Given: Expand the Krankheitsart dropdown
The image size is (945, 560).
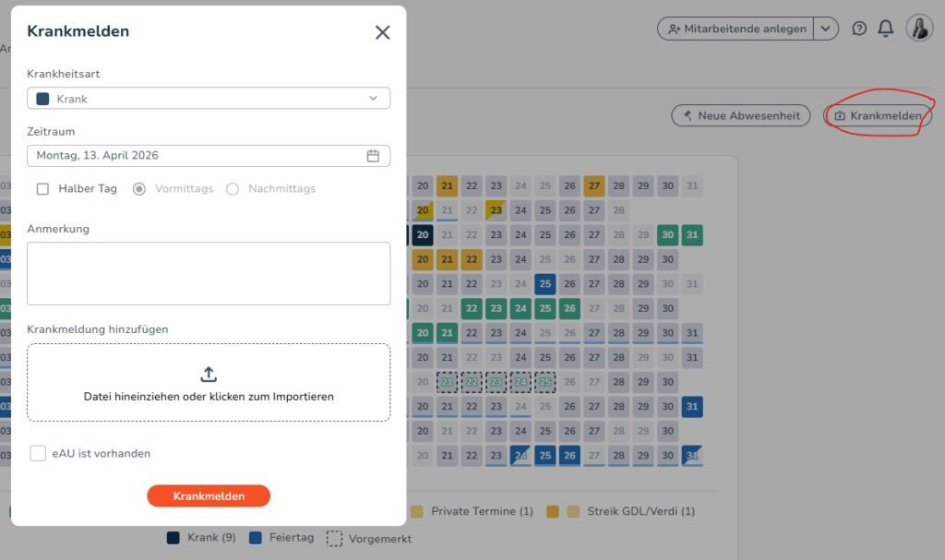Looking at the screenshot, I should pyautogui.click(x=373, y=99).
